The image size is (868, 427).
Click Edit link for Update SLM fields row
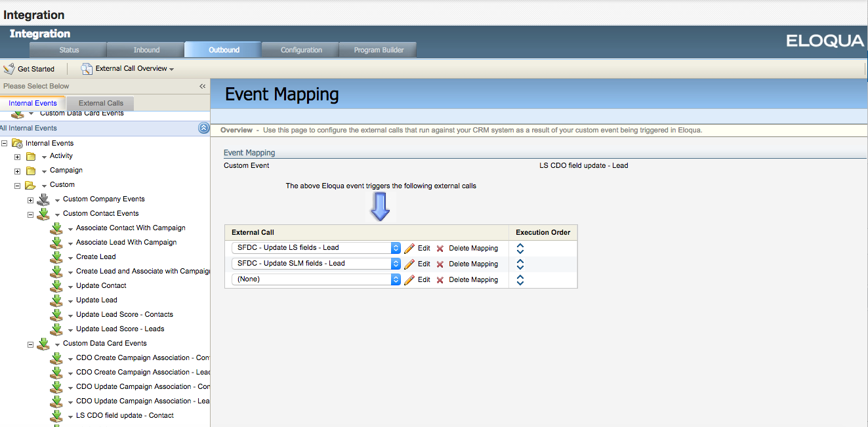pos(424,264)
